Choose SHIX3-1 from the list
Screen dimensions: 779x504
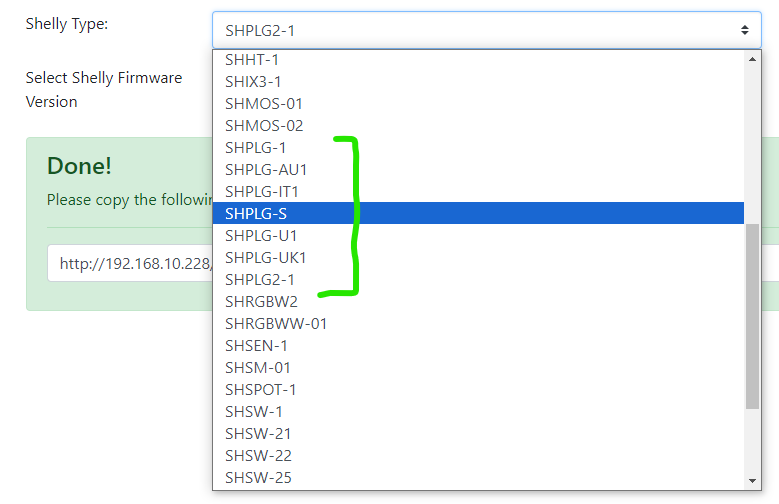478,82
